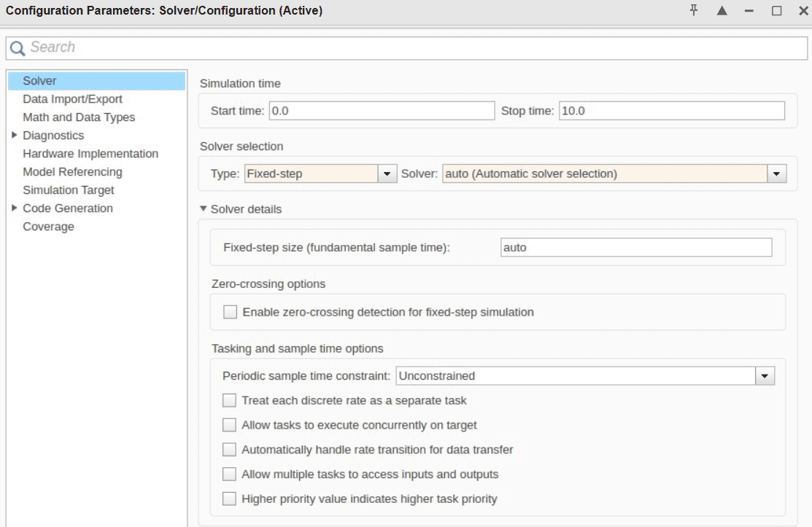Enable automatic rate transition handling checkbox

[x=230, y=450]
